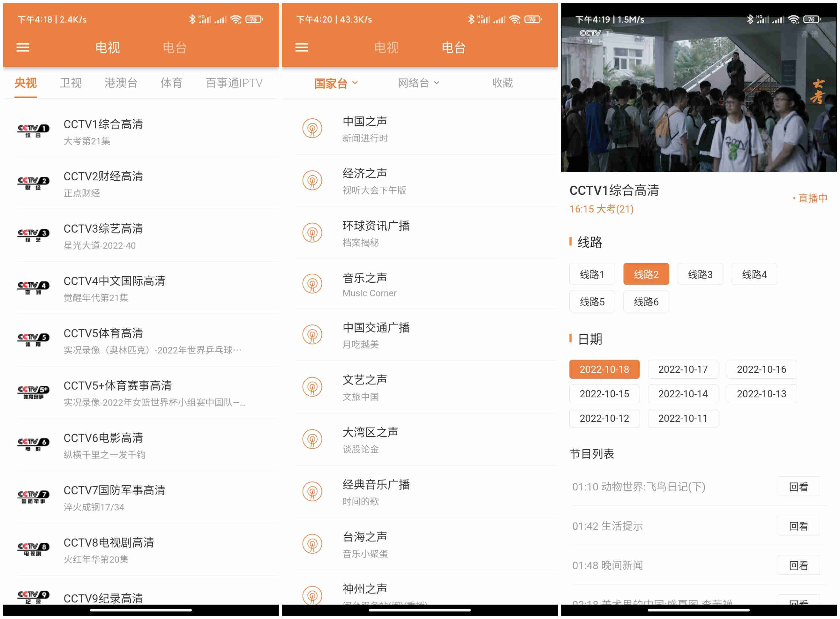This screenshot has width=840, height=619.
Task: Tap 回看 for 01:48 晚间新闻
Action: [799, 565]
